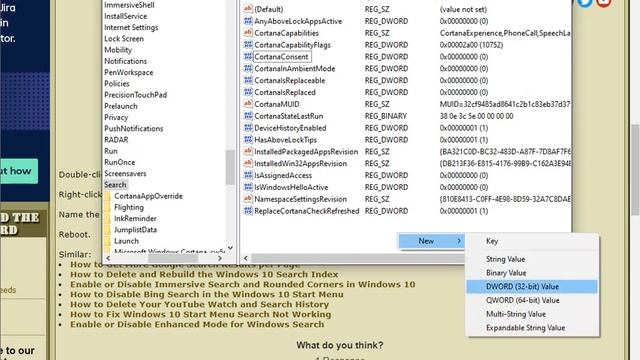Choose Multi-String Value entry
The image size is (640, 360).
tap(516, 314)
